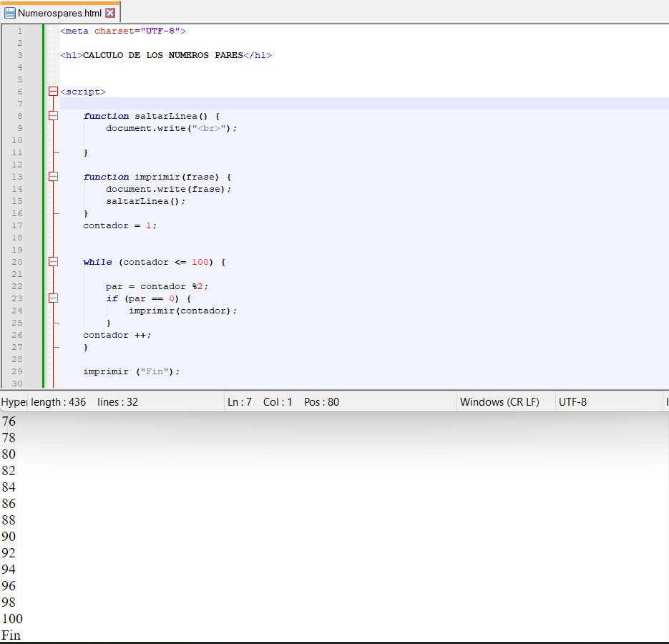Fold the if (par == 0) block

point(53,298)
